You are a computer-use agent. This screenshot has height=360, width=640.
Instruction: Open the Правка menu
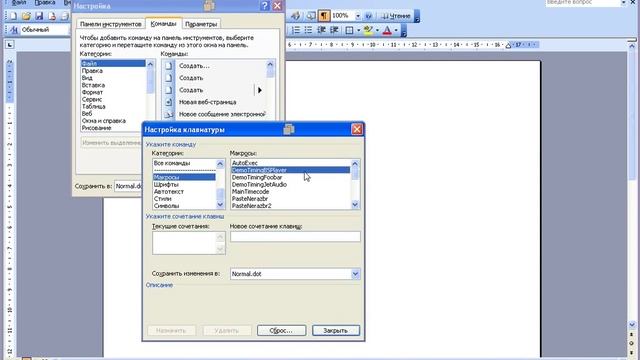click(45, 2)
